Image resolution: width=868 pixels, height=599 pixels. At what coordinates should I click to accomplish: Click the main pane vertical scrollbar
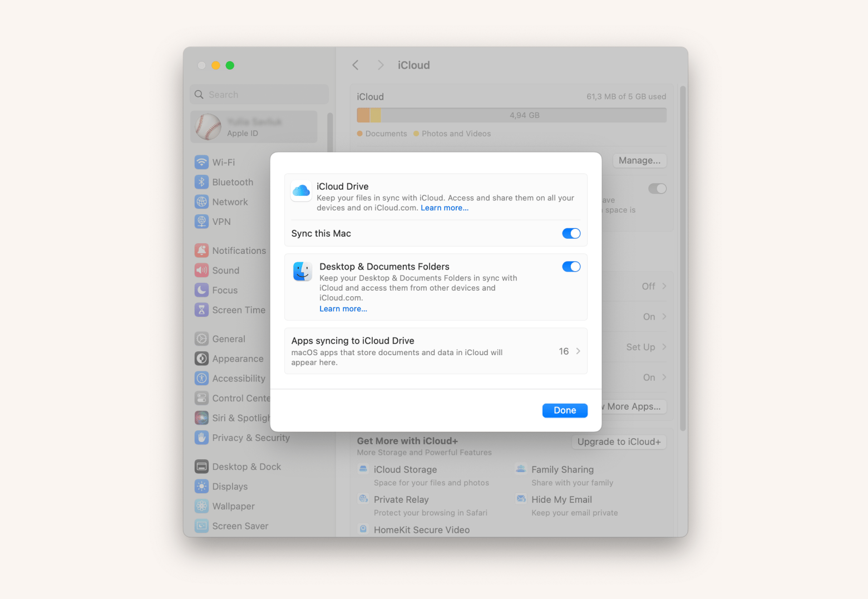[x=683, y=258]
